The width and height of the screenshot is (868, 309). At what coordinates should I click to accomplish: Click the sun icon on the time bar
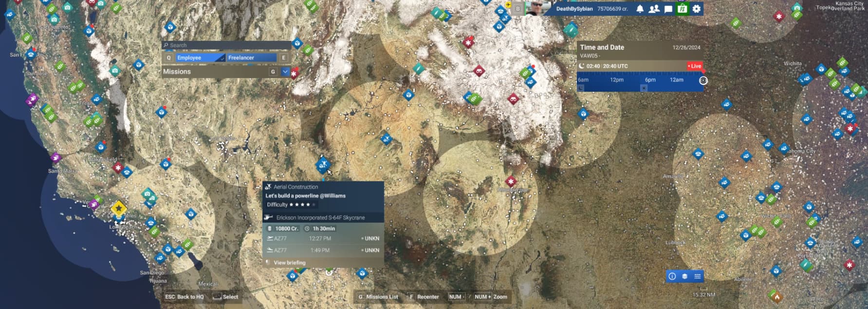(x=644, y=88)
